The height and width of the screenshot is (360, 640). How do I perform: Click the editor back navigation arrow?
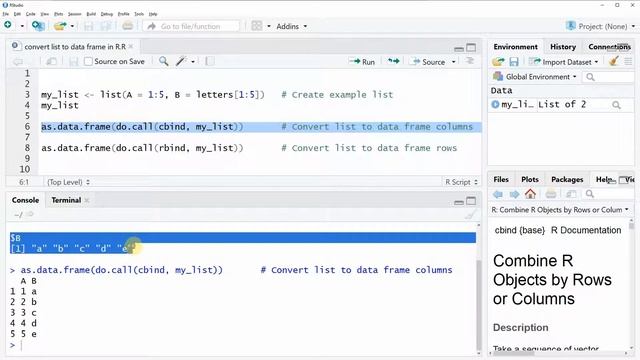[x=17, y=62]
